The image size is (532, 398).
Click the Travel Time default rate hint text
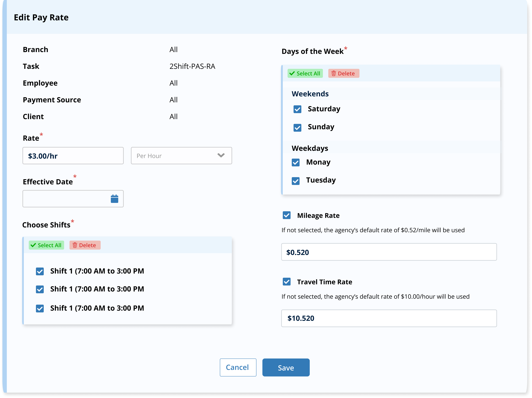[375, 297]
